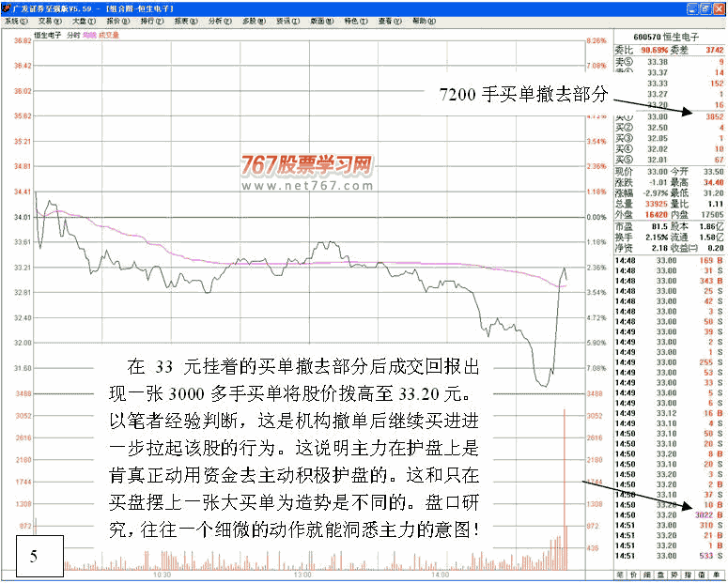Click the tick row with volume 169 B

pos(669,261)
